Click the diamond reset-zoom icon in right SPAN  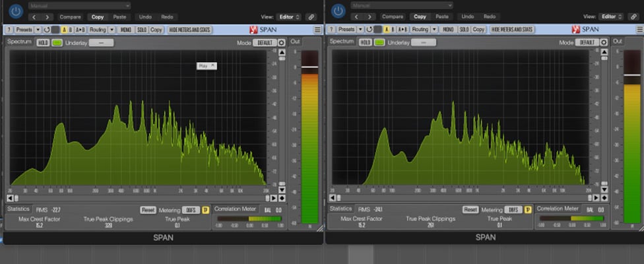pos(604,198)
